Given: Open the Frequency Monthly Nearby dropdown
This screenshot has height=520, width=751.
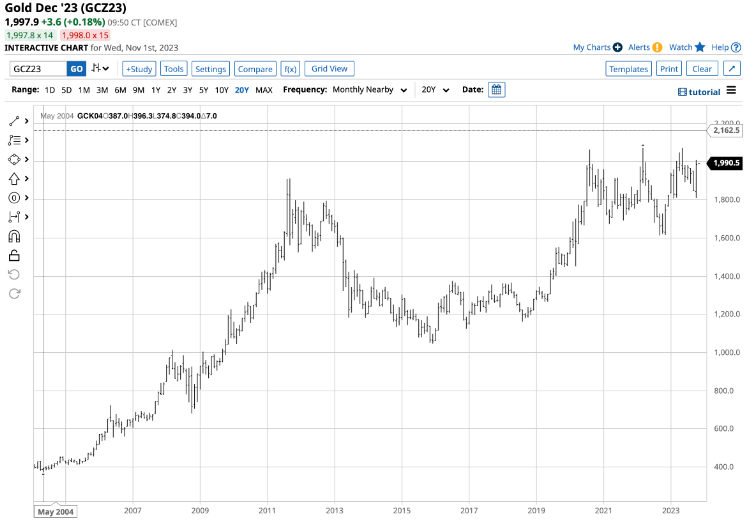Looking at the screenshot, I should coord(370,90).
